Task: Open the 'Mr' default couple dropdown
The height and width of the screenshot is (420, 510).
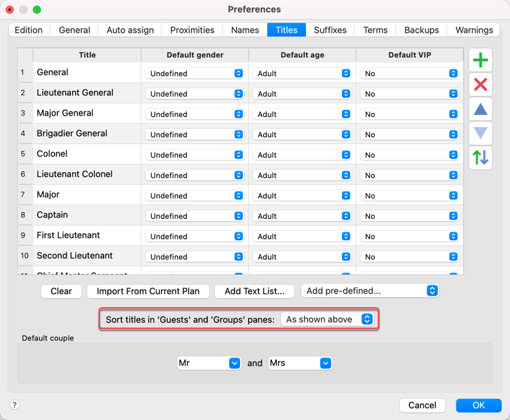Action: click(209, 363)
